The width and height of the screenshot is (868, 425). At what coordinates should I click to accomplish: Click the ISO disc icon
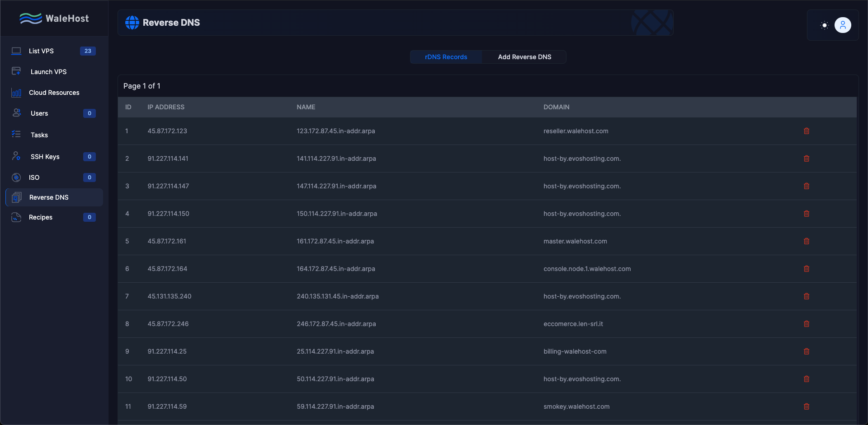(16, 177)
